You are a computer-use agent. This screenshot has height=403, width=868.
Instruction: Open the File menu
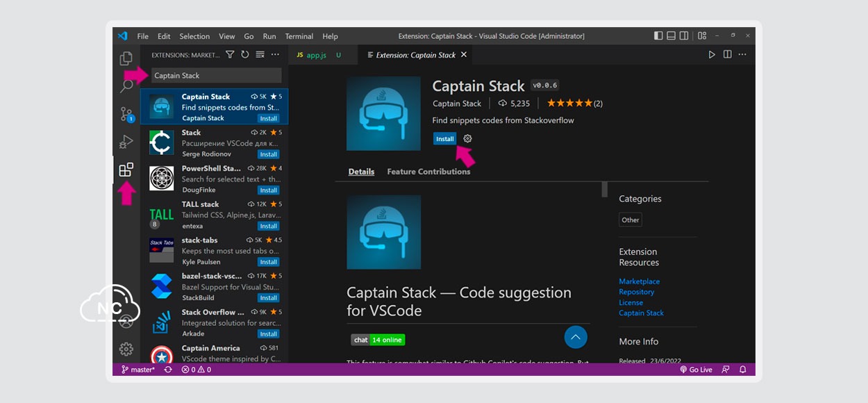[x=142, y=36]
